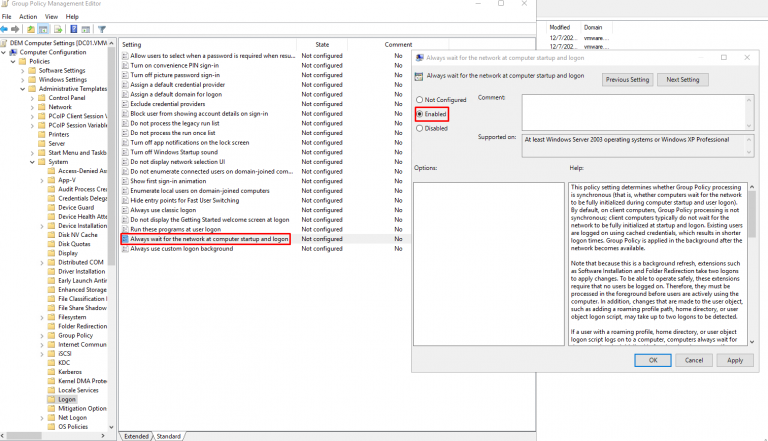Switch to the Extended tab

point(136,436)
